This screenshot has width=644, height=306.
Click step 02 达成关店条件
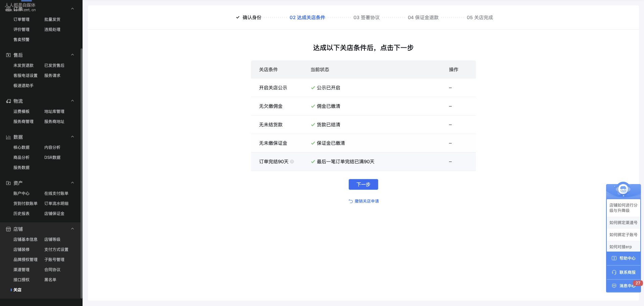pos(307,17)
